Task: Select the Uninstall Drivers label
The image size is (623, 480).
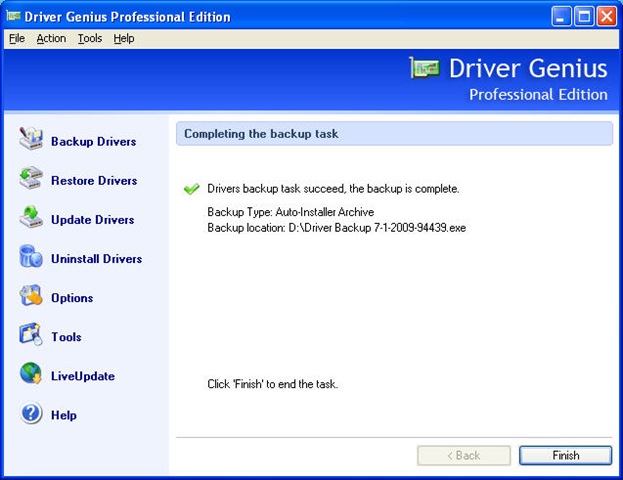Action: click(97, 259)
